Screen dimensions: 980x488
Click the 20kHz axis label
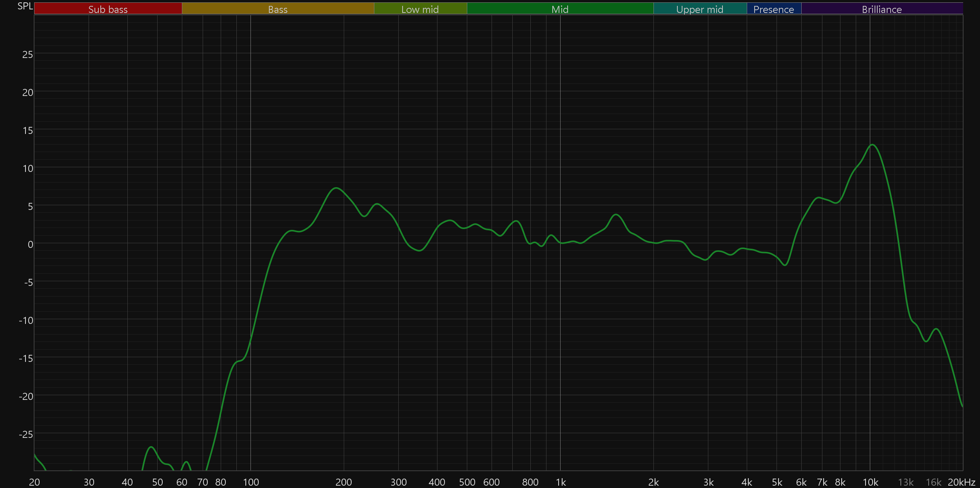(x=961, y=482)
